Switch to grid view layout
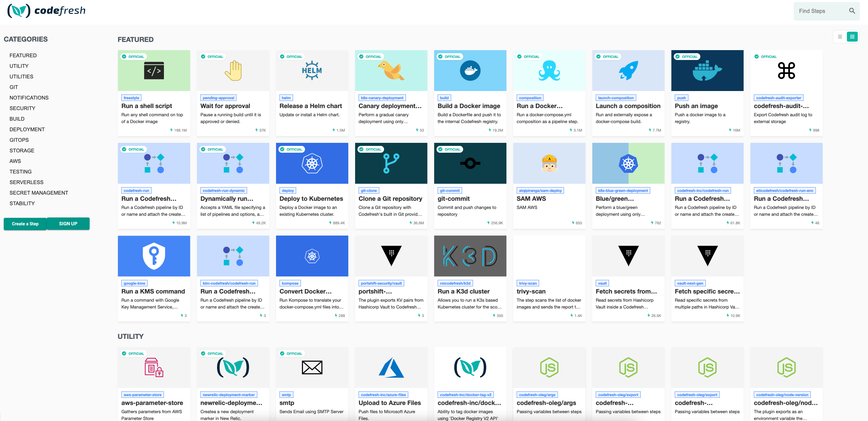The image size is (868, 421). 852,37
